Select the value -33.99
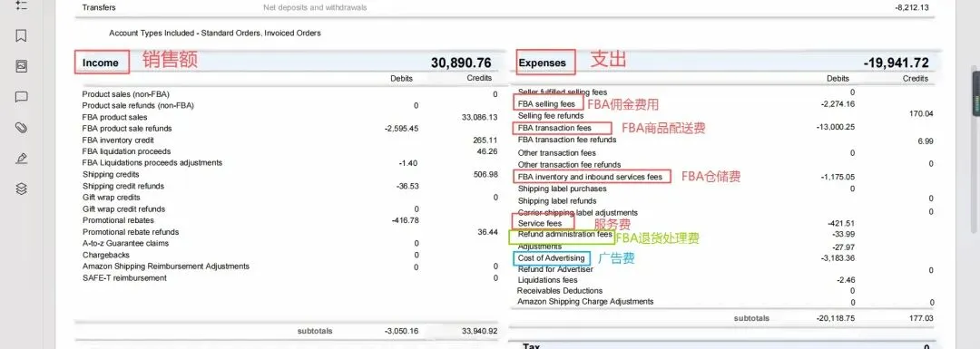This screenshot has height=349, width=980. (x=844, y=234)
